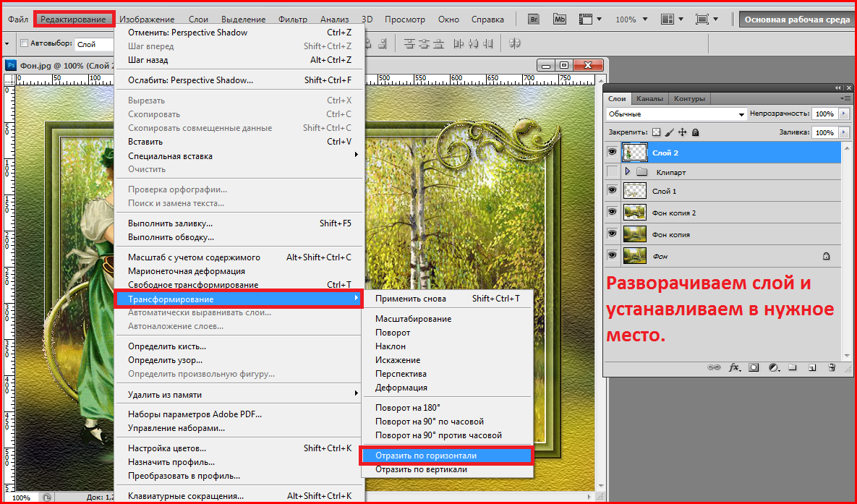Show the Клипарт group visibility box

[x=612, y=171]
